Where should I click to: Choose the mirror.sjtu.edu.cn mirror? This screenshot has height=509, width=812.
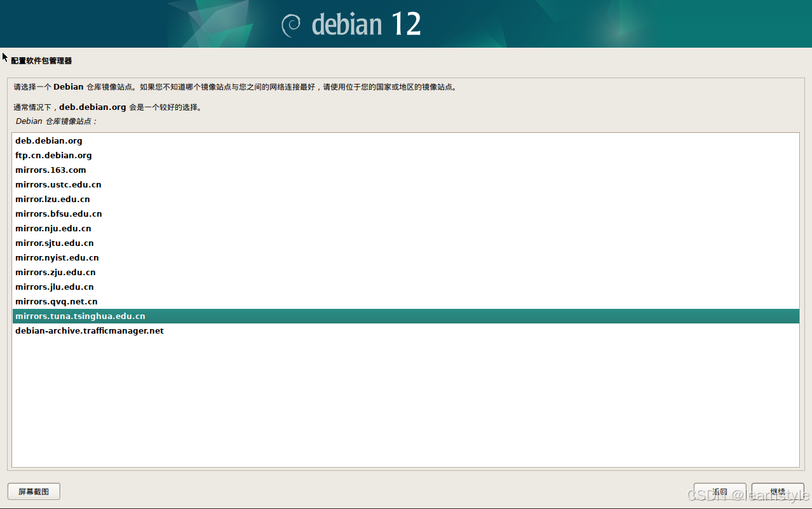[x=406, y=243]
